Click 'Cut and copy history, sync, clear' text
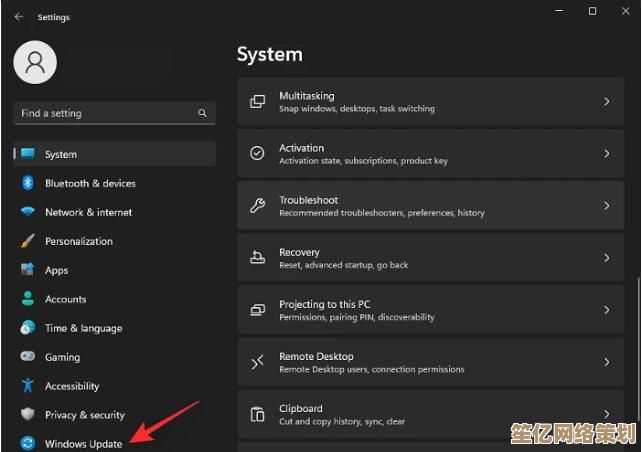The image size is (642, 452). click(342, 421)
